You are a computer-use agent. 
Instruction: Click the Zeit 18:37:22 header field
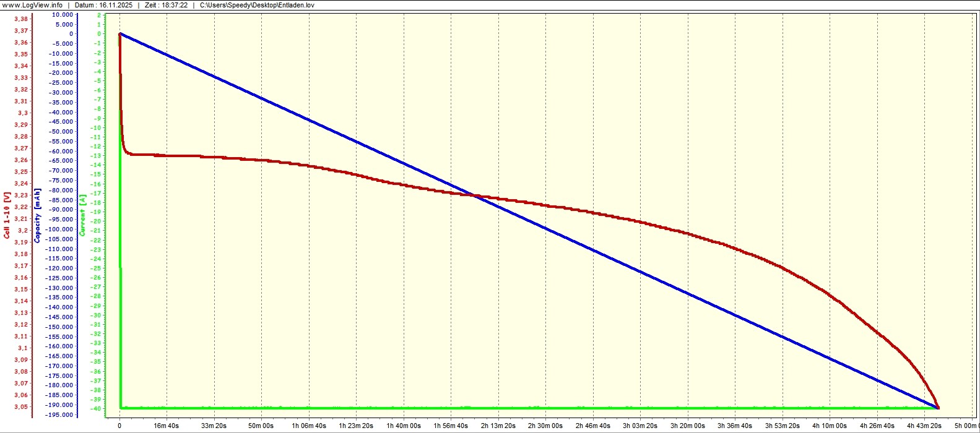[x=166, y=5]
